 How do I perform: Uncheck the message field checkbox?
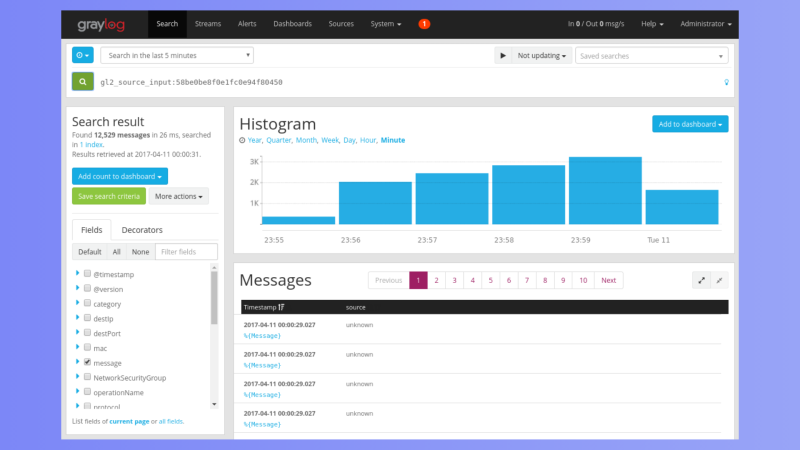pos(88,362)
